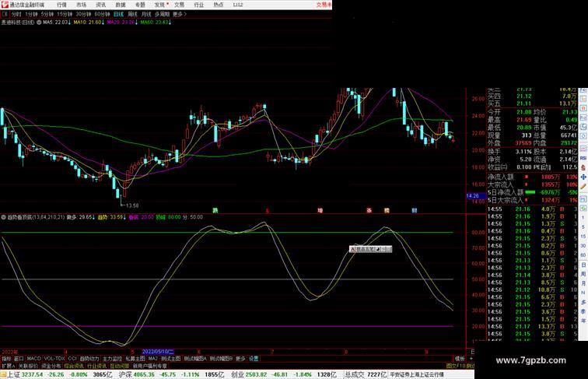Click the blue four-arrow move icon
This screenshot has height=379, width=588.
point(583,177)
